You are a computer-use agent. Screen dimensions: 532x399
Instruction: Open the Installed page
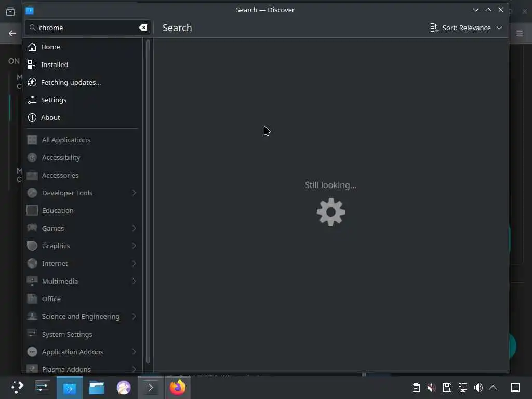coord(83,64)
